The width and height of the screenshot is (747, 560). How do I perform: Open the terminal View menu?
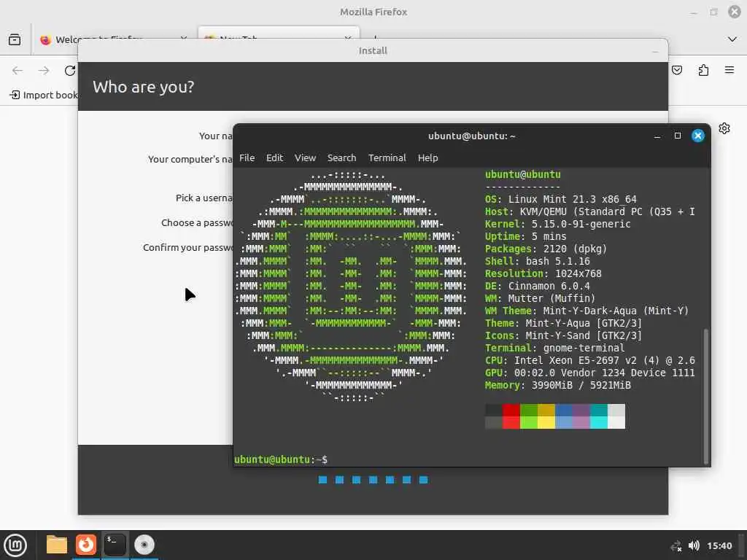pos(305,158)
